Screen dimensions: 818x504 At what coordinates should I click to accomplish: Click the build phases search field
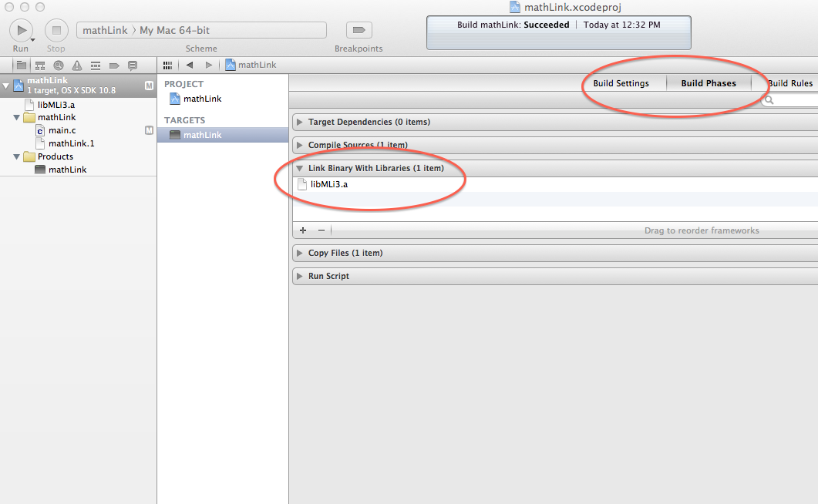789,100
